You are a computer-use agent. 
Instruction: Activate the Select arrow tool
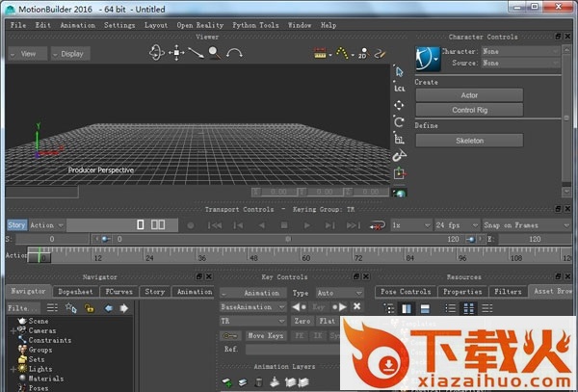tap(399, 71)
